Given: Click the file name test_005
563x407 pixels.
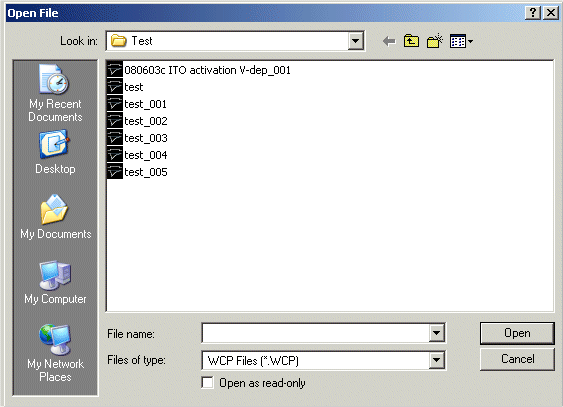Looking at the screenshot, I should pos(146,172).
